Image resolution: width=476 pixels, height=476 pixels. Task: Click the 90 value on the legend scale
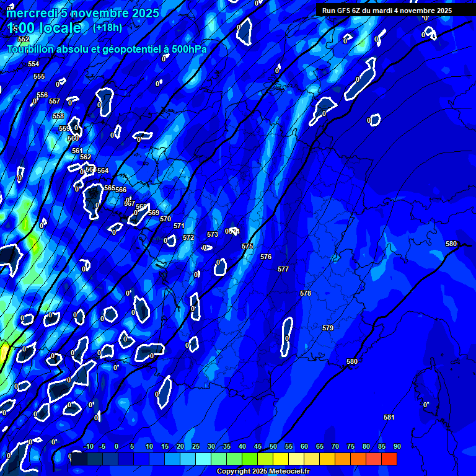pyautogui.click(x=397, y=447)
